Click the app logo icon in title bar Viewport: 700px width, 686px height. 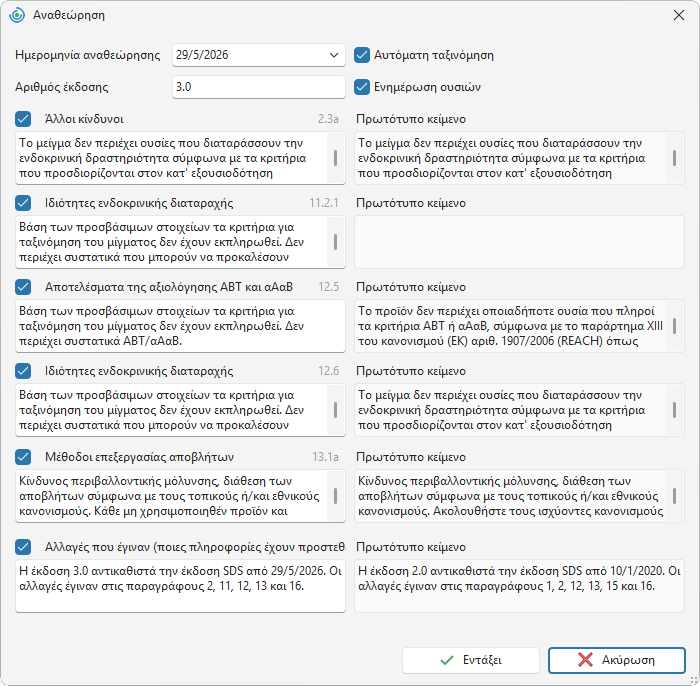click(17, 15)
